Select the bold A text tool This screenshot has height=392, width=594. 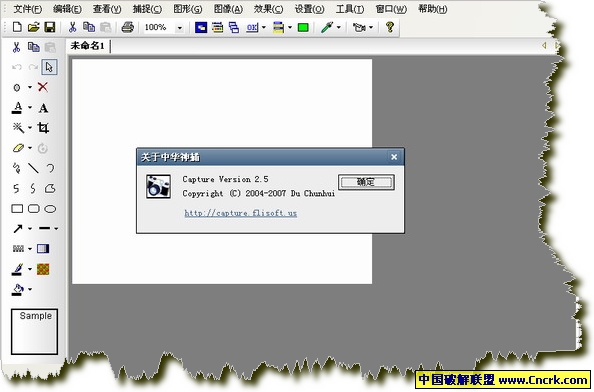point(43,108)
